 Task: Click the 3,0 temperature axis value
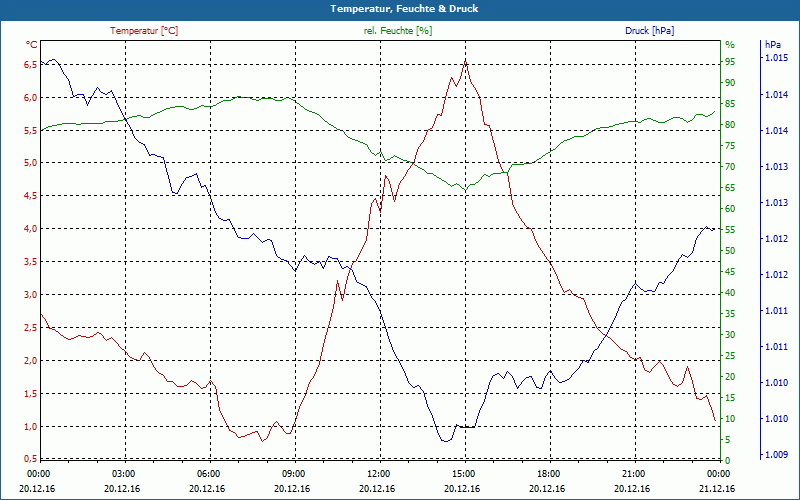click(32, 295)
